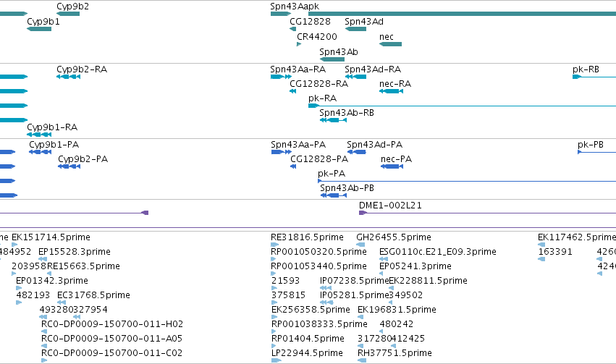The width and height of the screenshot is (616, 364).
Task: Select the RP001038333.5prime EST
Action: (x=274, y=331)
